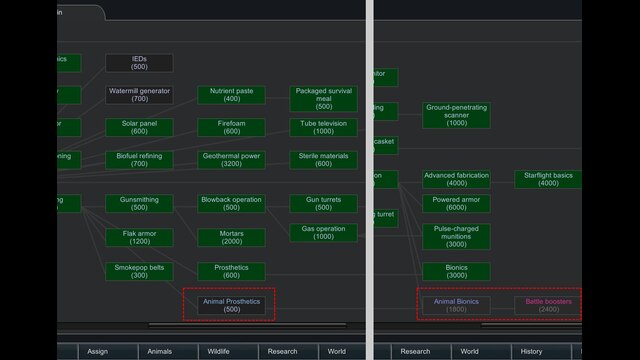Image resolution: width=640 pixels, height=360 pixels.
Task: Switch to the Wildlife tab
Action: pyautogui.click(x=228, y=351)
